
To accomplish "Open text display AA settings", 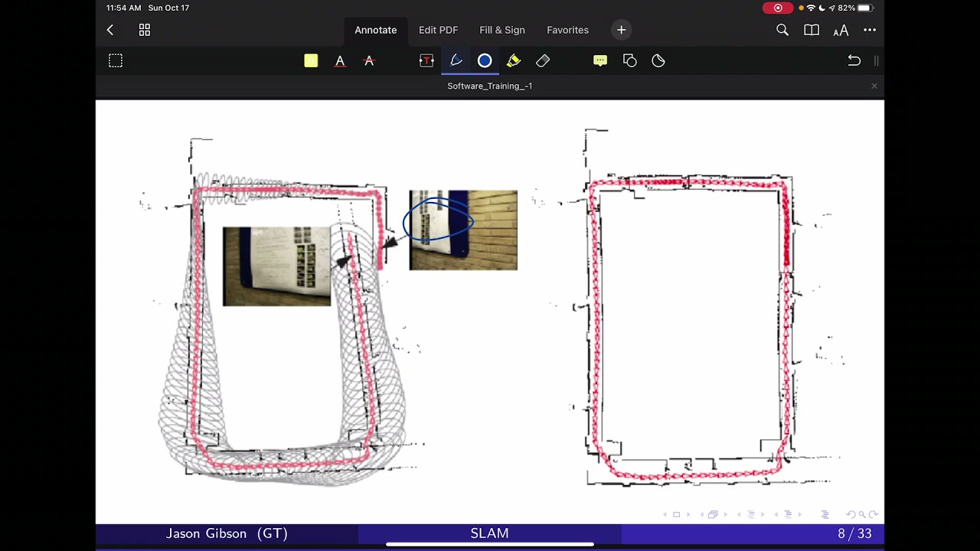I will [841, 30].
